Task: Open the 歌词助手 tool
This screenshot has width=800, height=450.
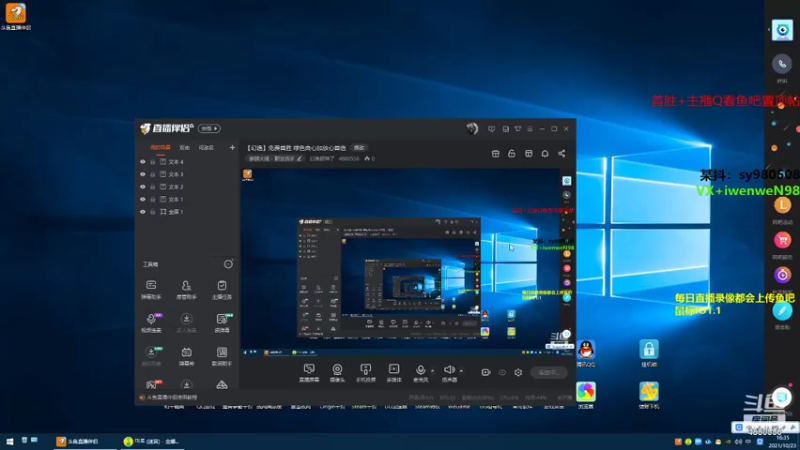Action: [x=221, y=356]
